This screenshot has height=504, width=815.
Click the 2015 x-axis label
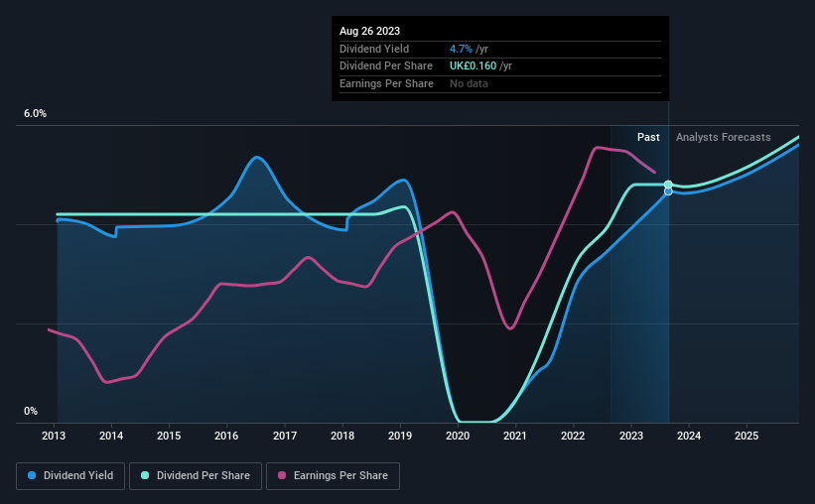(169, 436)
